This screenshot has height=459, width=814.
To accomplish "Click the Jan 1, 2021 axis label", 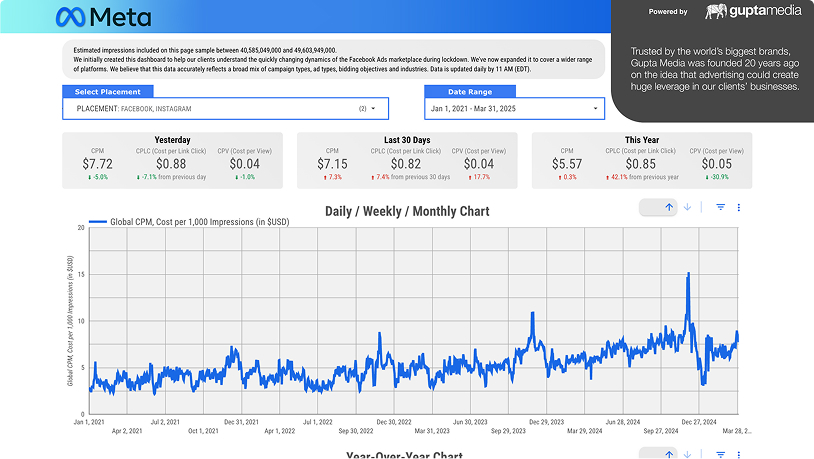I will (x=89, y=422).
